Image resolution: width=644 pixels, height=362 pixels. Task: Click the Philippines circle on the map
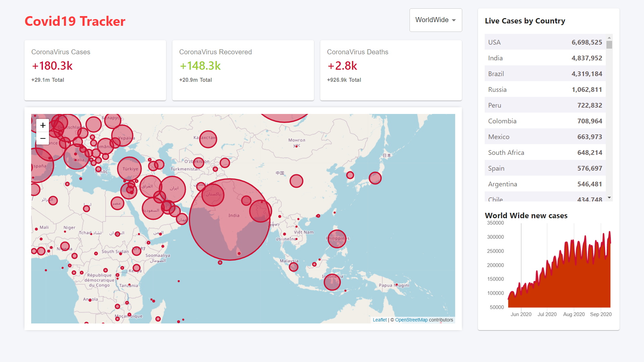tap(337, 239)
